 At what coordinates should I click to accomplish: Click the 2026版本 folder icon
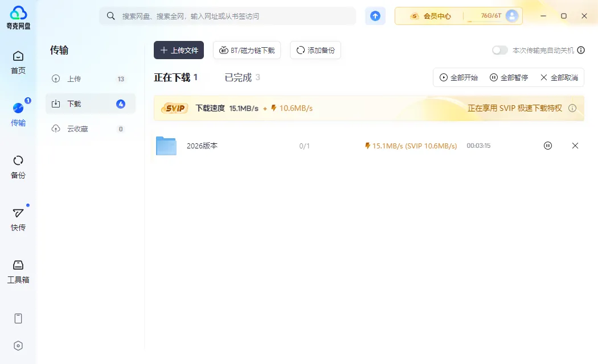[x=166, y=146]
